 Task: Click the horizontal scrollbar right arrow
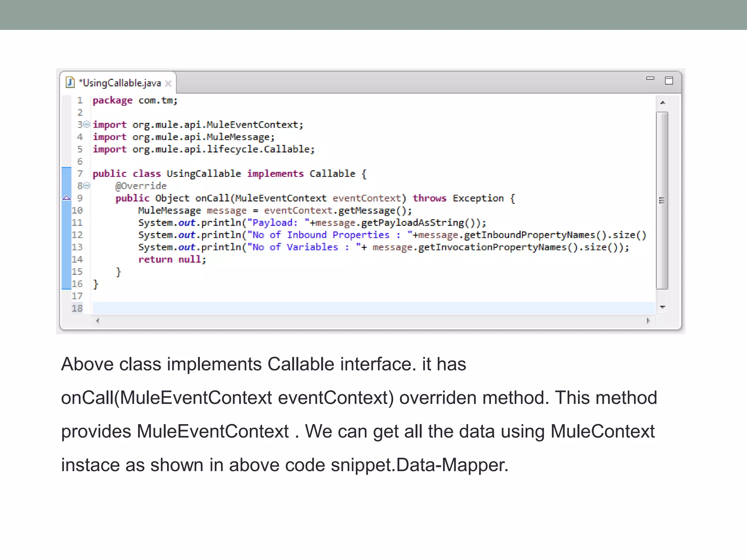(648, 321)
